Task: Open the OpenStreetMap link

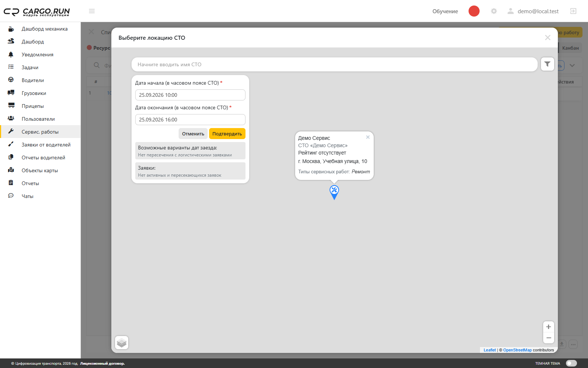Action: pyautogui.click(x=517, y=350)
